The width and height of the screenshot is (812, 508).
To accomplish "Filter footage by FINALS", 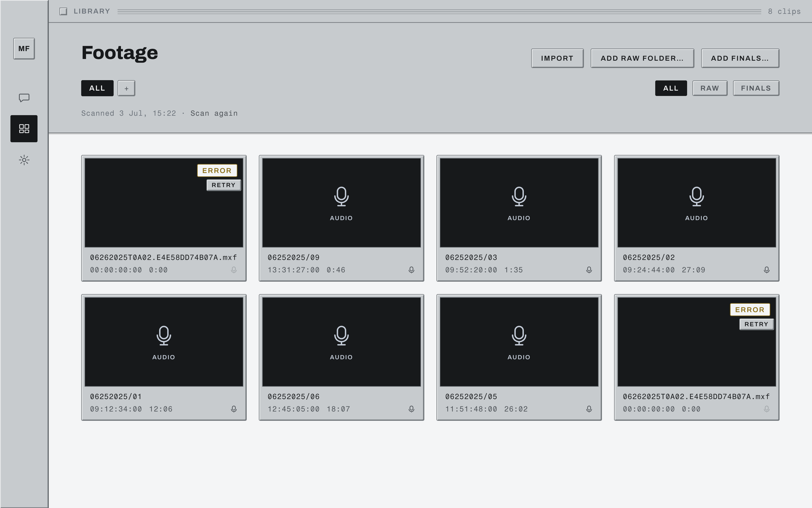I will pos(756,88).
